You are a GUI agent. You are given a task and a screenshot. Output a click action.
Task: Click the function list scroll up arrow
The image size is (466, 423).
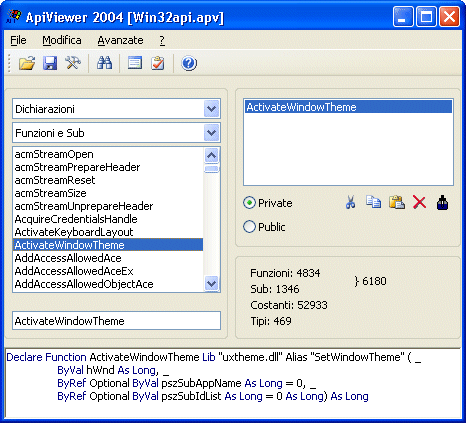tap(211, 155)
